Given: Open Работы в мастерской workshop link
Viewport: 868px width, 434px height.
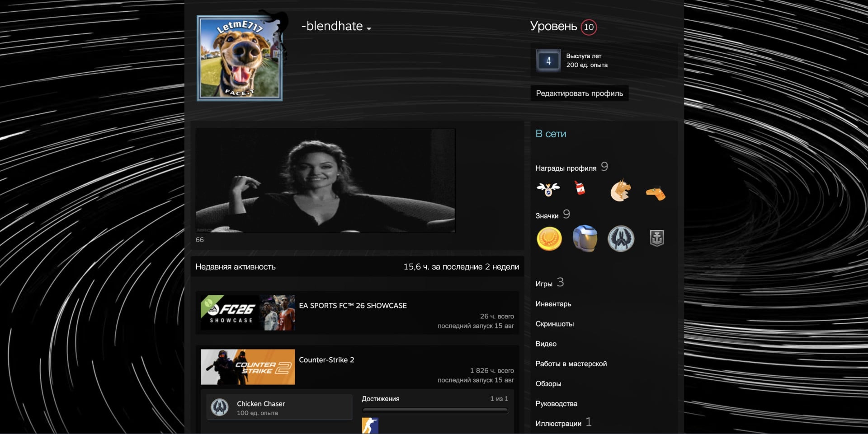Looking at the screenshot, I should point(571,364).
